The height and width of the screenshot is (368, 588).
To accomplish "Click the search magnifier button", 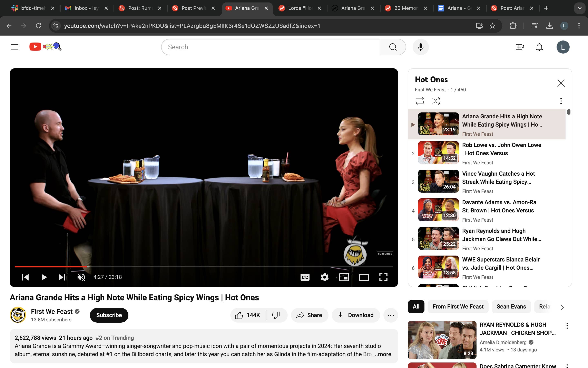I will [393, 47].
